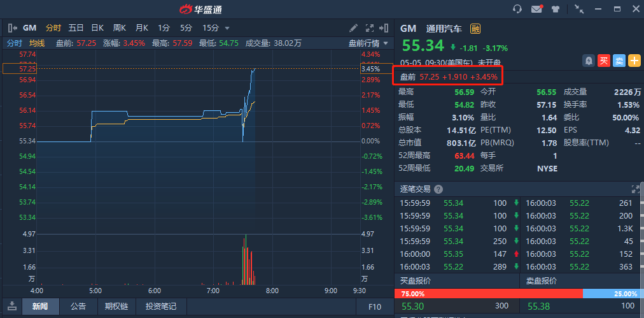
Task: Collapse left sidebar next to GM
Action: point(12,28)
